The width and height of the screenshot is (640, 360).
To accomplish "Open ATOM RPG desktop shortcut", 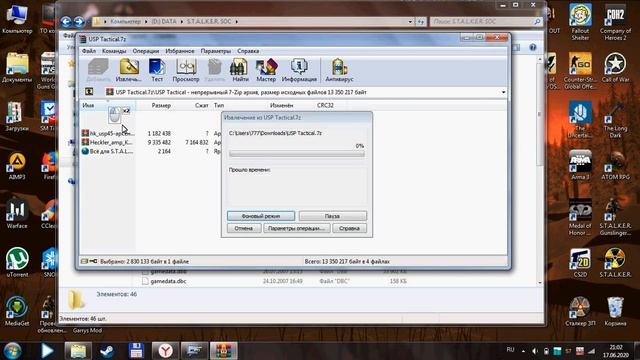I will coord(615,165).
